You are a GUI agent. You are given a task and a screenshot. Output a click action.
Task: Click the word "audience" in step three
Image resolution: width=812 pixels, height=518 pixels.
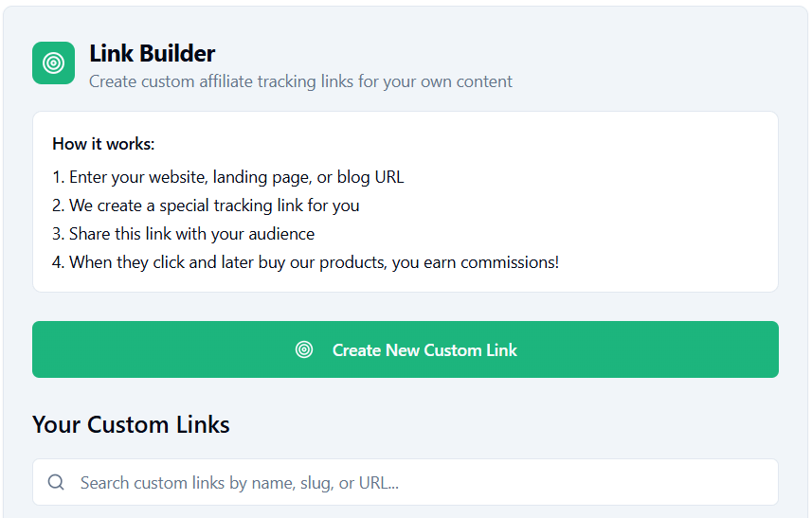tap(281, 234)
